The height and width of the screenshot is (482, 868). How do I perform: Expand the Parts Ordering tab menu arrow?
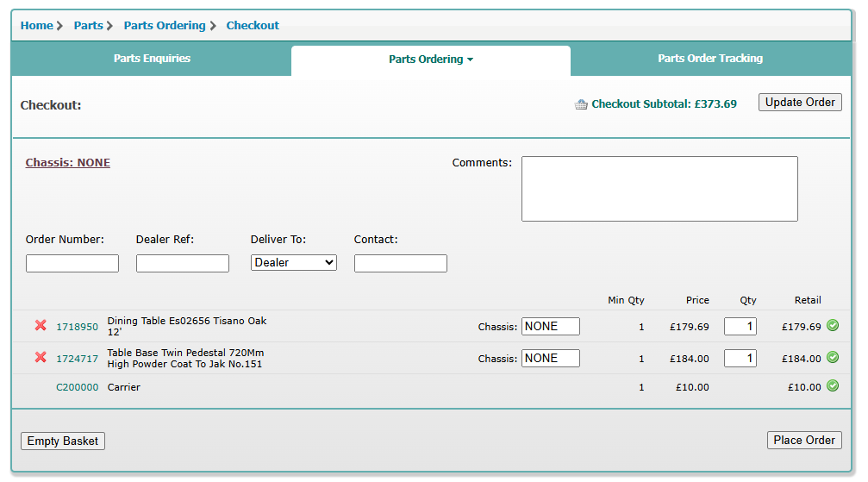click(x=470, y=59)
